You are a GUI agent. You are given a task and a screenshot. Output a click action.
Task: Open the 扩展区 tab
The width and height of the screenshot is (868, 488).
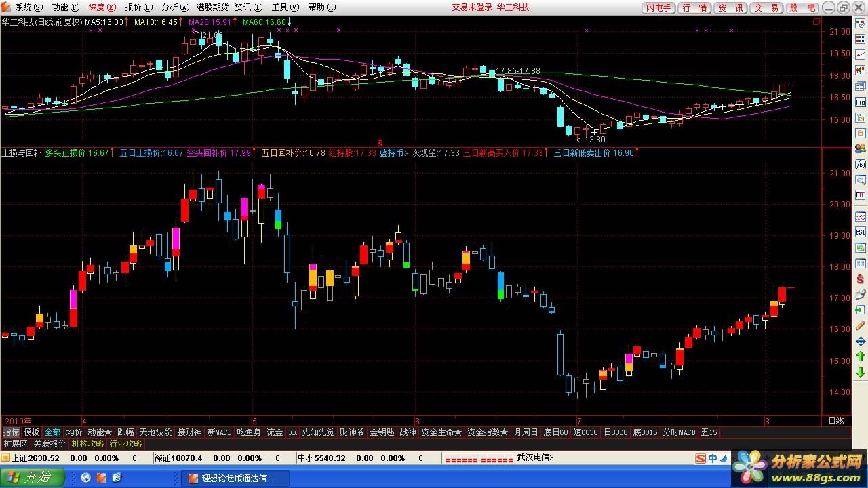pyautogui.click(x=15, y=444)
